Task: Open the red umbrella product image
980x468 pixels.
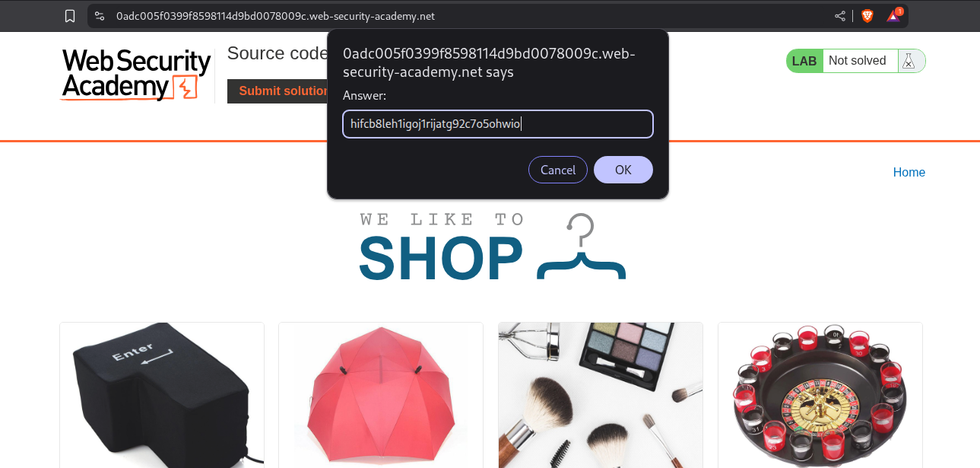Action: (x=381, y=395)
